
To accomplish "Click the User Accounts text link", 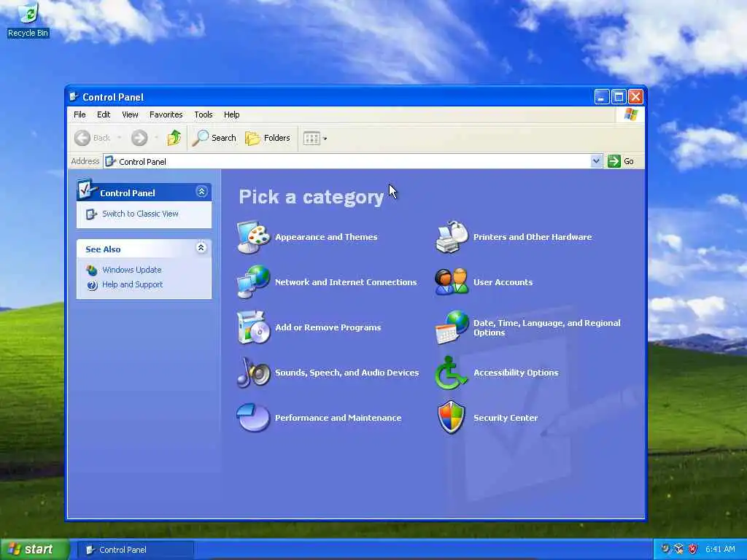I will click(x=503, y=282).
